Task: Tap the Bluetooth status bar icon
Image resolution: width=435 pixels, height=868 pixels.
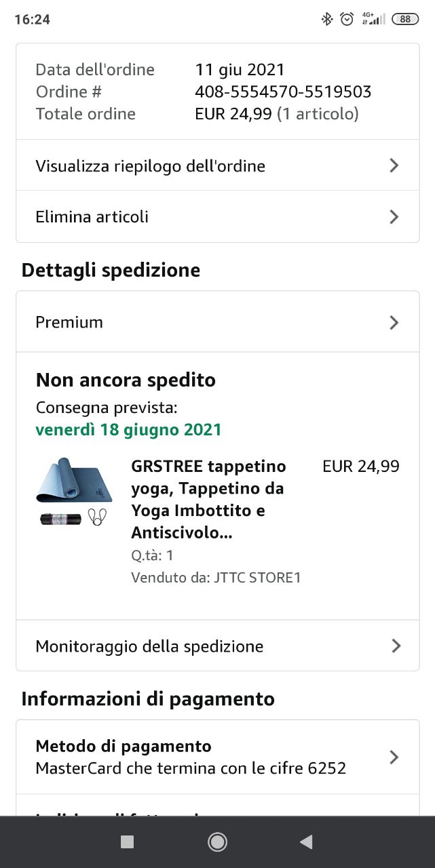Action: pyautogui.click(x=327, y=19)
